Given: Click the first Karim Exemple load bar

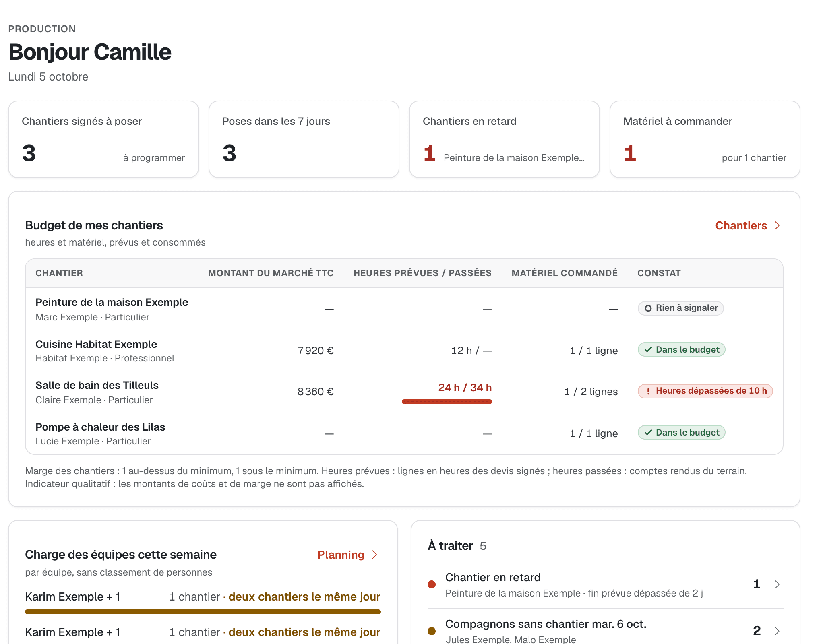Looking at the screenshot, I should [x=203, y=612].
